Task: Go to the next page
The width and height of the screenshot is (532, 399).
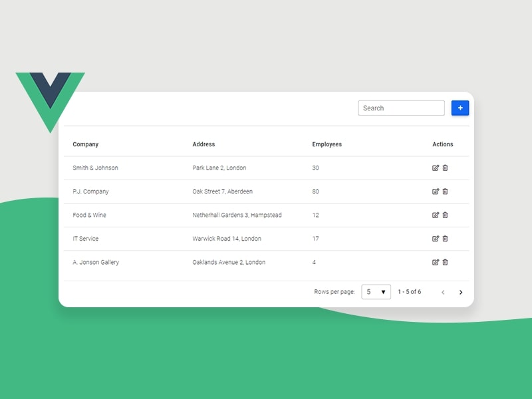Action: [461, 292]
